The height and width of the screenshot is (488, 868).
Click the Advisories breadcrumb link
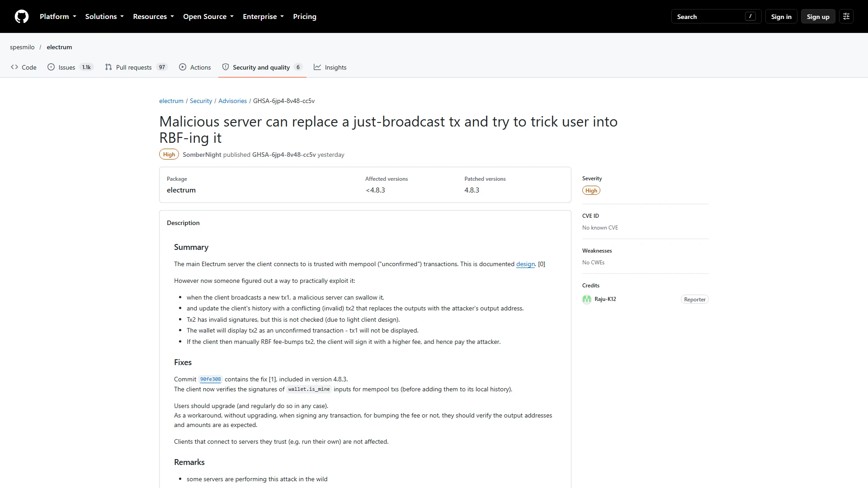pos(232,101)
